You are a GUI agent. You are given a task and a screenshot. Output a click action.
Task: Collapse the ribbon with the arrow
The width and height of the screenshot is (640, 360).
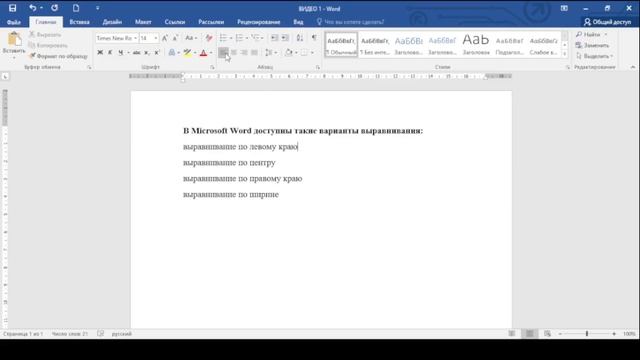633,67
